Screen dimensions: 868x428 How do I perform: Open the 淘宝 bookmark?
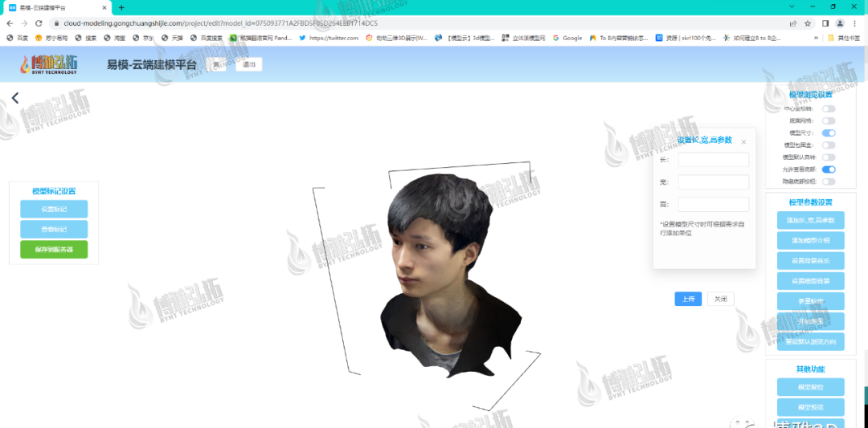pos(115,39)
